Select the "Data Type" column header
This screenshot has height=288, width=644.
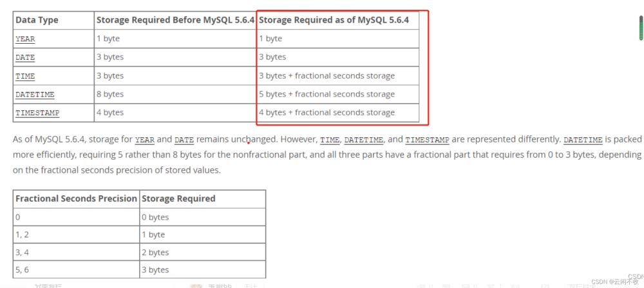[37, 20]
